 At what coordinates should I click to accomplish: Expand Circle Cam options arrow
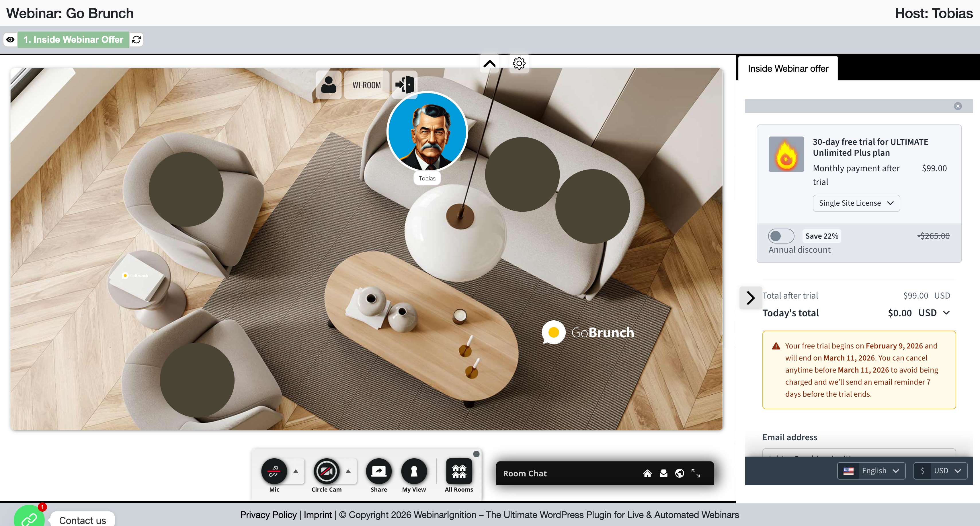pos(348,472)
